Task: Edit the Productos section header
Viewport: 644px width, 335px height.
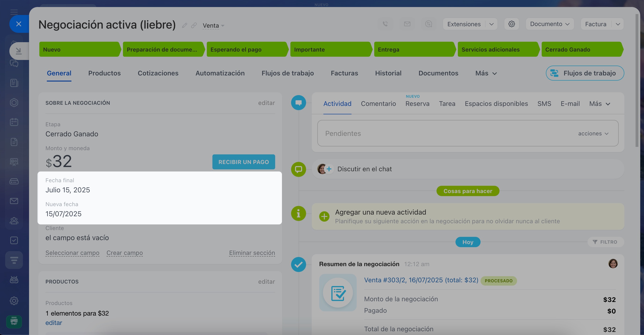Action: tap(266, 282)
